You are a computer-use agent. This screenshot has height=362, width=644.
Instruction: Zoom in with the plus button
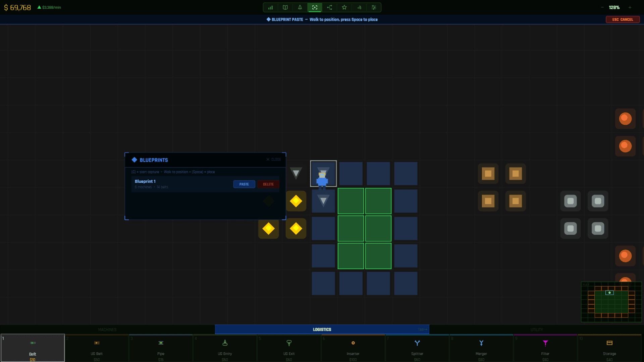click(630, 7)
